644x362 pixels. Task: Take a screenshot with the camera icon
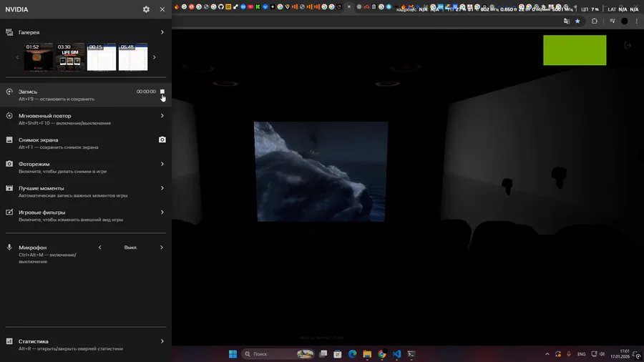pos(162,140)
